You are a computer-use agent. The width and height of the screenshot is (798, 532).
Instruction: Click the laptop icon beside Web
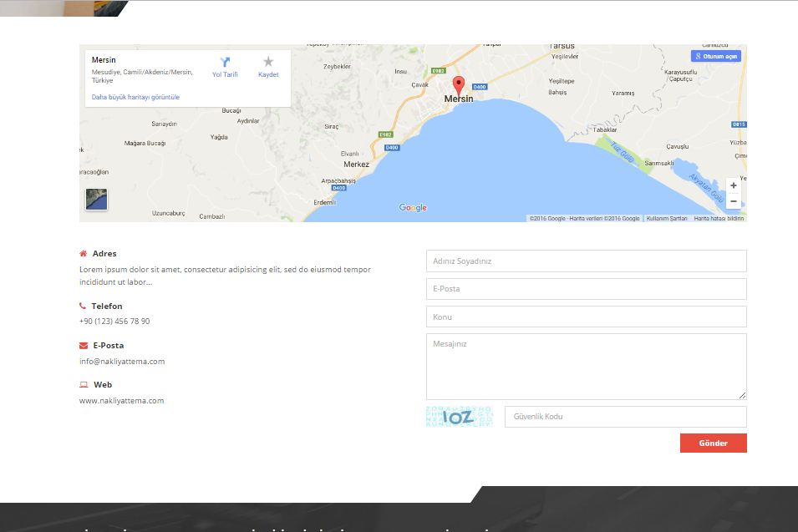[84, 385]
